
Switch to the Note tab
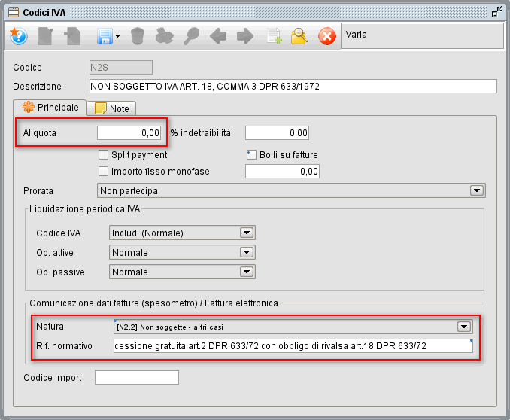(x=111, y=108)
